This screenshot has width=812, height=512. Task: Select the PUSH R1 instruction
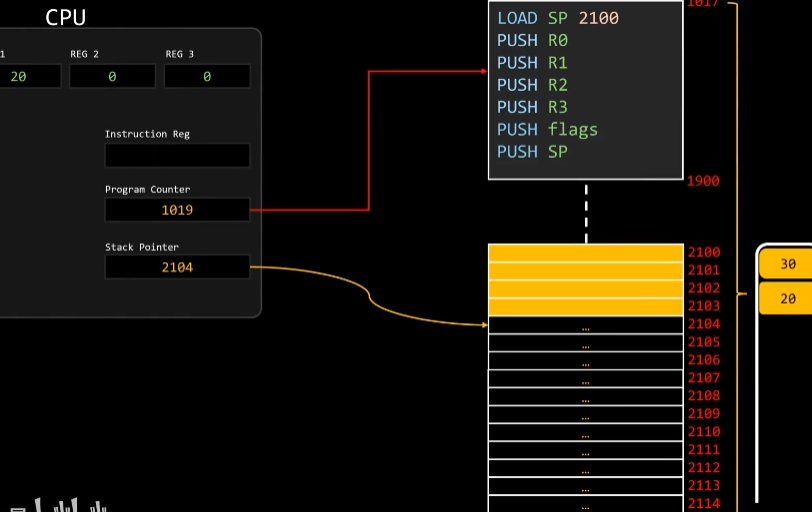532,63
